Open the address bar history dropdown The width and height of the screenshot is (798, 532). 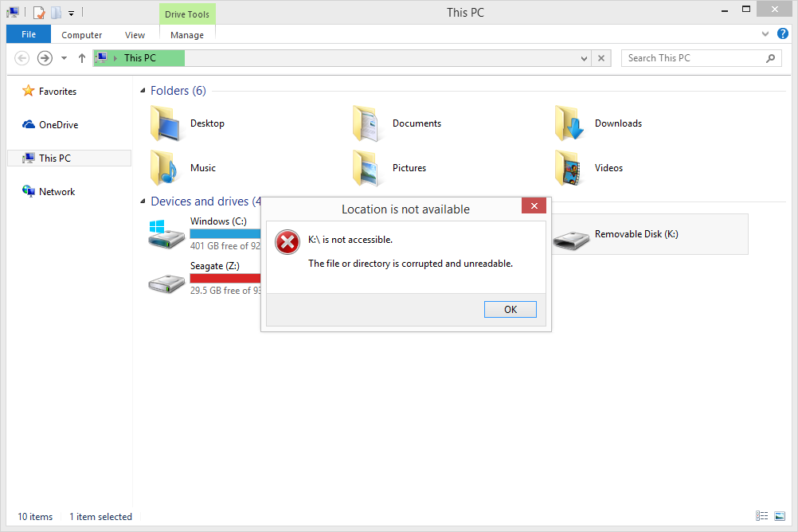pos(584,59)
